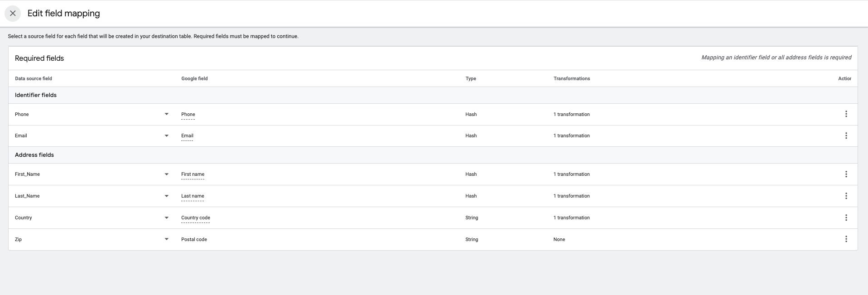Open three-dot actions menu for Email row
Screen dimensions: 868x295
tap(846, 136)
